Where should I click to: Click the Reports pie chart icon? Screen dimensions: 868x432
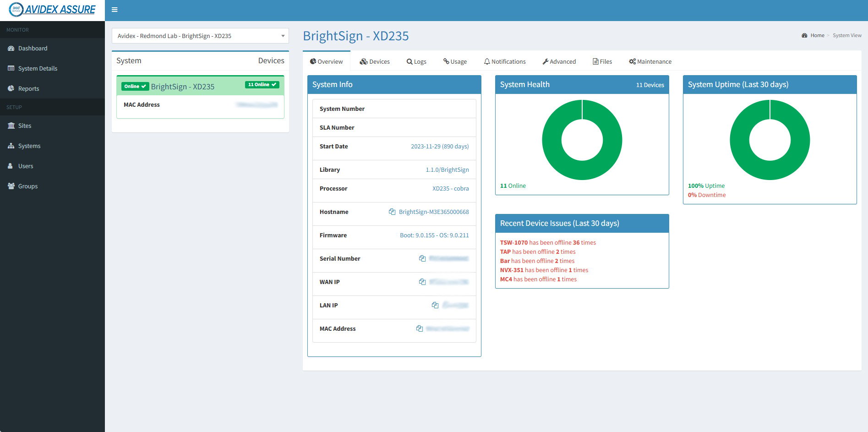coord(11,88)
